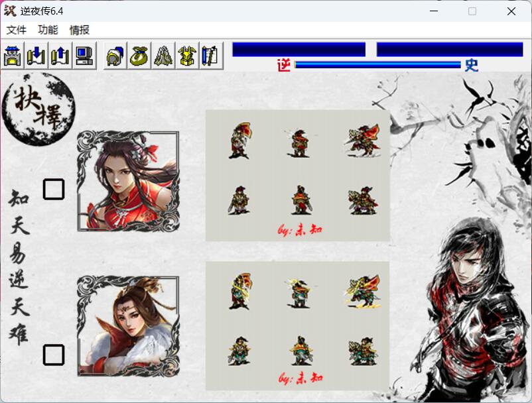Click top panel's first red shield sprite
The height and width of the screenshot is (403, 532).
click(x=240, y=141)
